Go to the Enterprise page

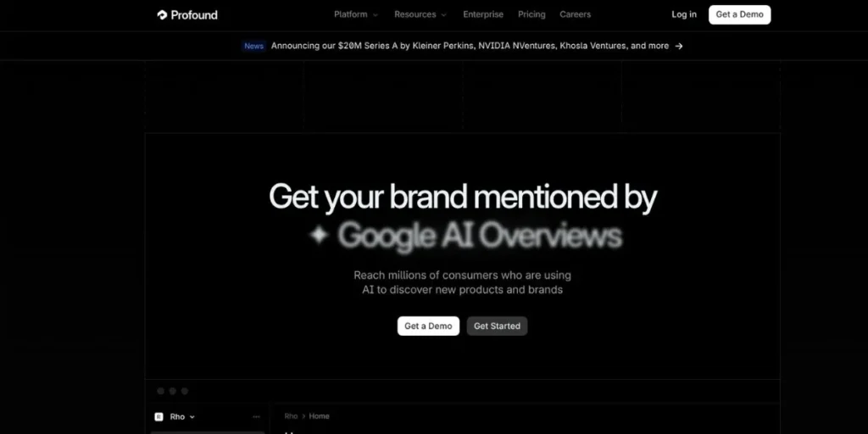483,14
